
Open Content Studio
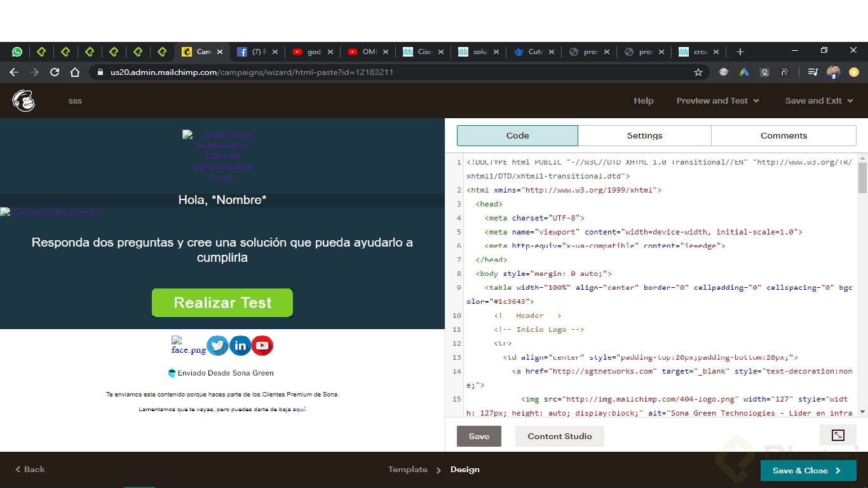(x=559, y=436)
